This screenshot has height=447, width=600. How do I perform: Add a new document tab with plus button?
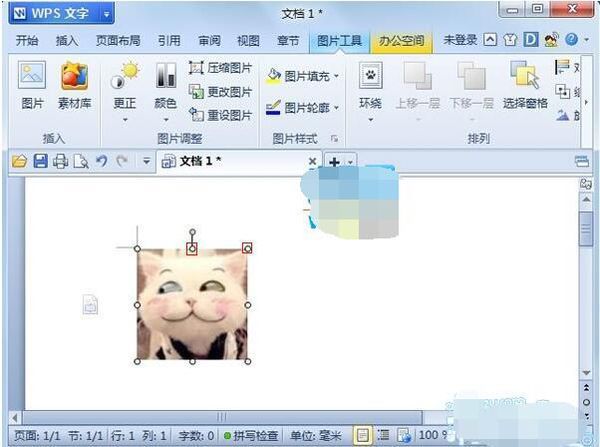click(x=334, y=162)
